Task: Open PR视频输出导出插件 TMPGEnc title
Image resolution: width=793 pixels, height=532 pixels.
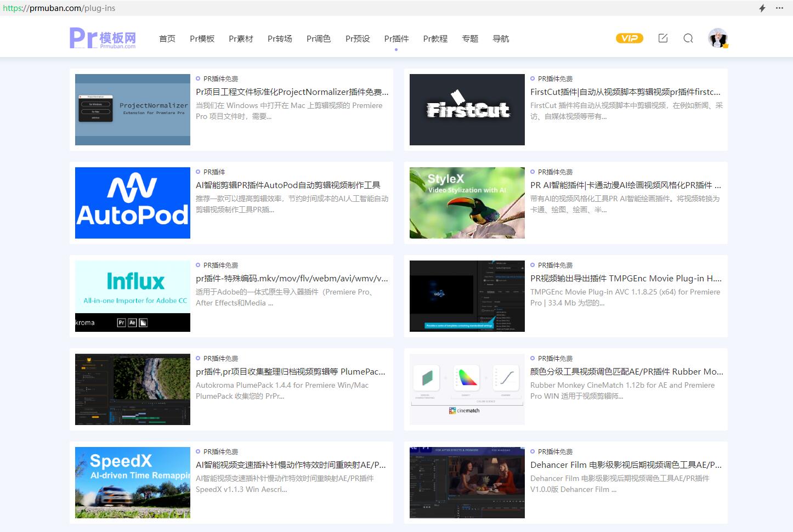Action: click(x=626, y=279)
